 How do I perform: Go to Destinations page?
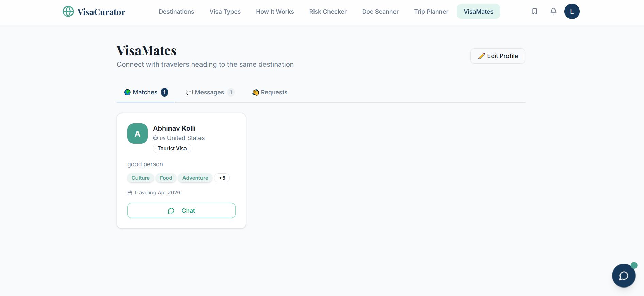click(176, 12)
